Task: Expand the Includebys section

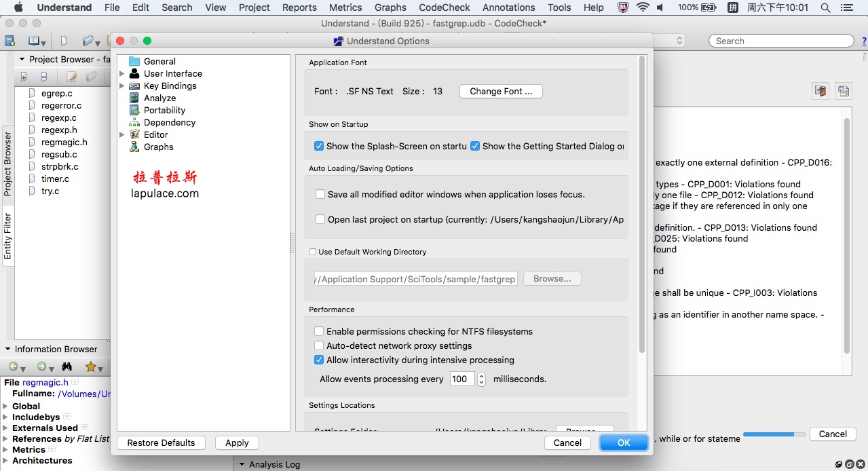Action: pyautogui.click(x=5, y=417)
